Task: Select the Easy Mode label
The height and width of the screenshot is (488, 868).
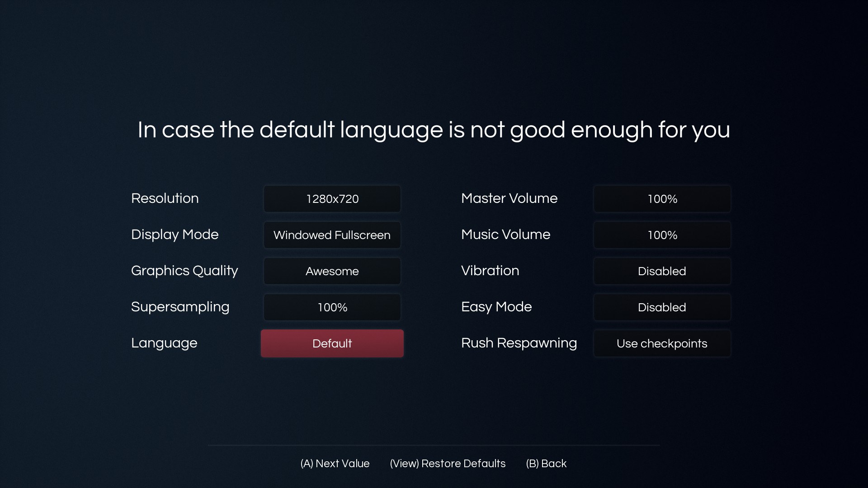Action: tap(496, 307)
